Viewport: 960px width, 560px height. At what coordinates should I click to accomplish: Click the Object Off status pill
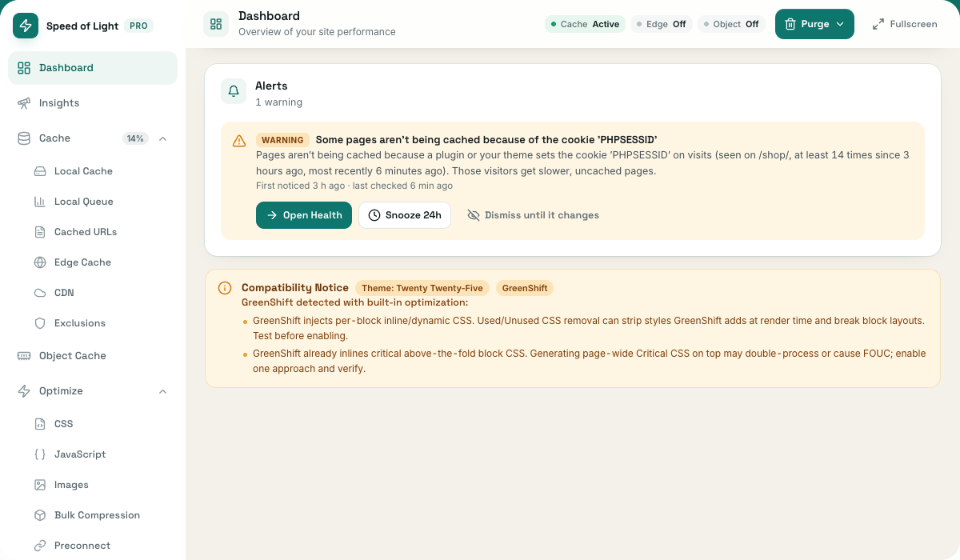pos(731,24)
